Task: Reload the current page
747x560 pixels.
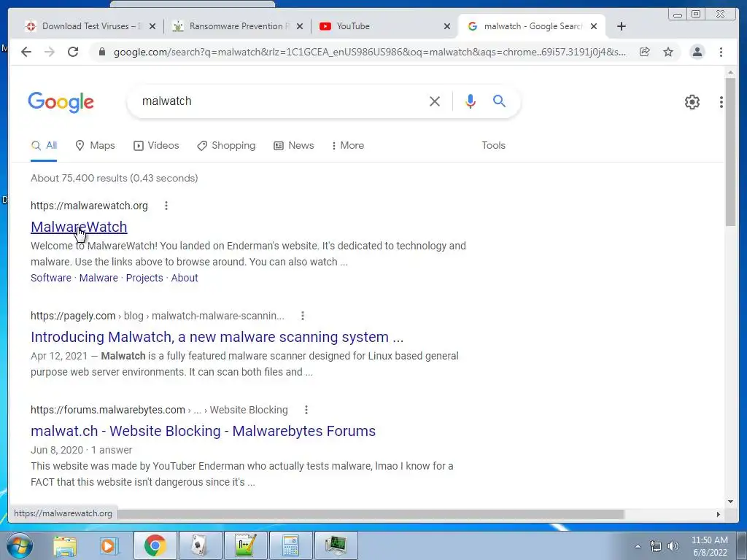Action: click(x=73, y=52)
